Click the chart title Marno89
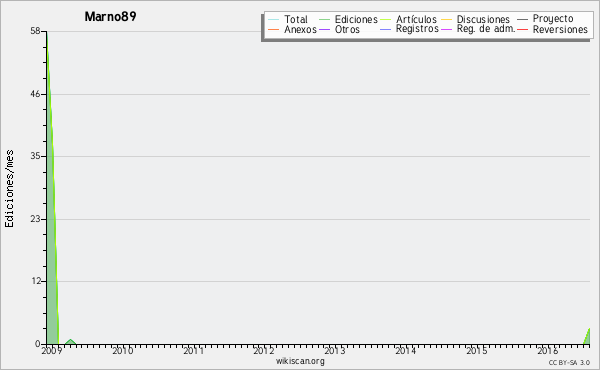 [x=110, y=16]
